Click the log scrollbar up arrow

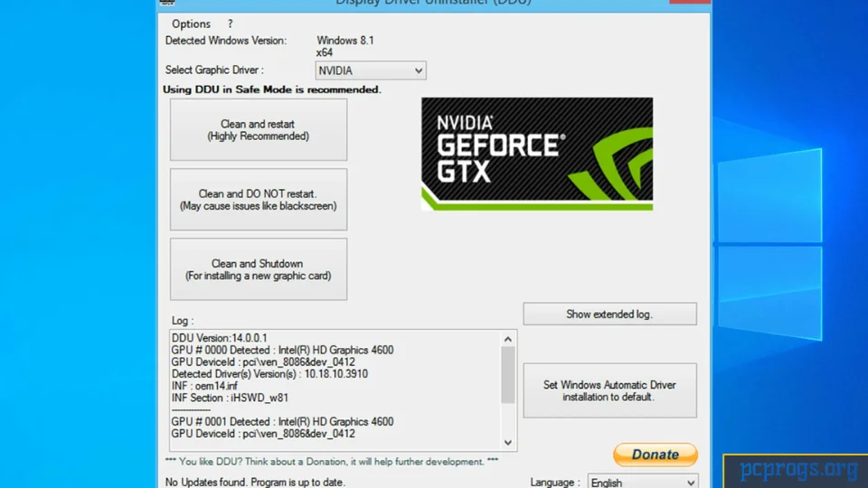[507, 339]
